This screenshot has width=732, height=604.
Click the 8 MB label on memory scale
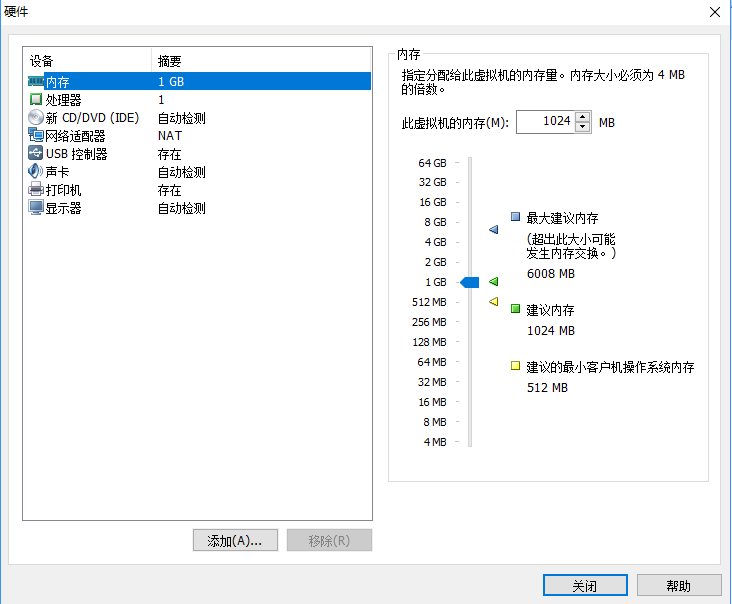435,422
